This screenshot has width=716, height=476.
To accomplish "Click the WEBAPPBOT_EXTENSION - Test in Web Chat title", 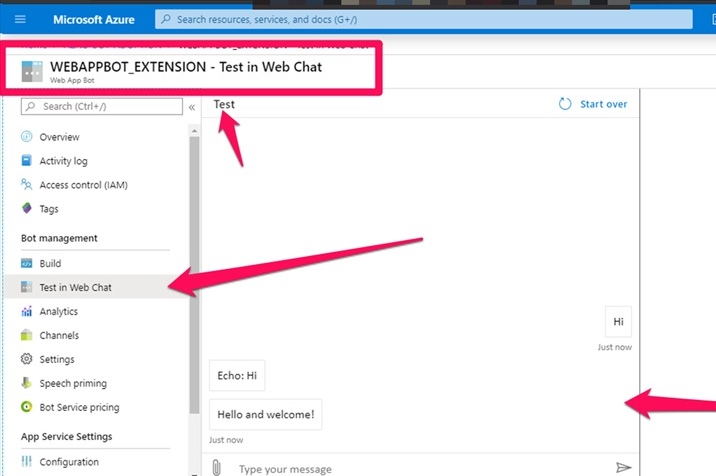I will tap(186, 67).
